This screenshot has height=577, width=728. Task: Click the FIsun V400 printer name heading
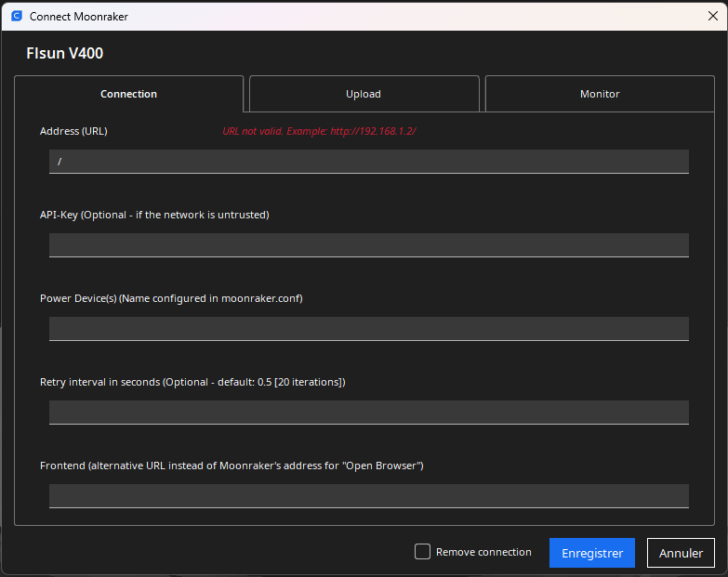point(65,54)
